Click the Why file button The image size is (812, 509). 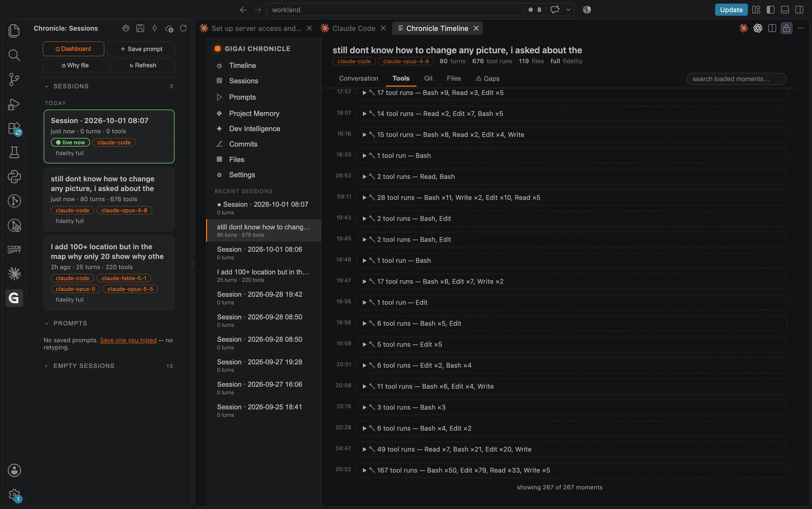(x=75, y=65)
